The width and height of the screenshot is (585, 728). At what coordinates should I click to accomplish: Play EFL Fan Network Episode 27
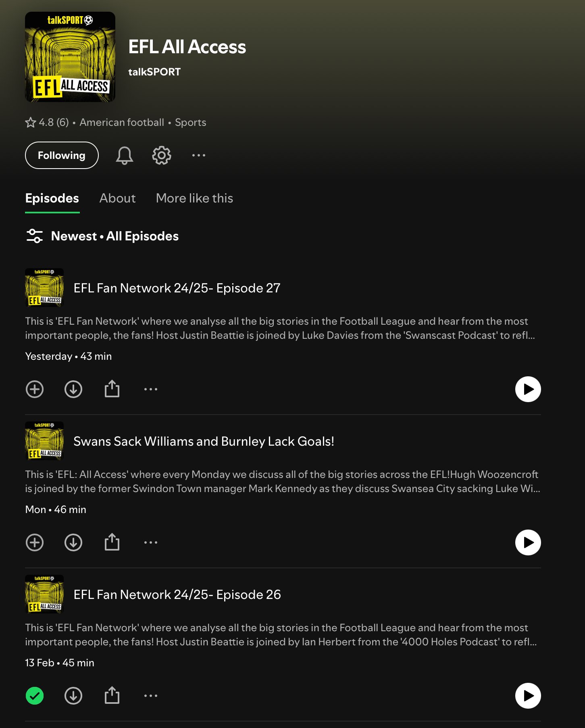pyautogui.click(x=528, y=389)
